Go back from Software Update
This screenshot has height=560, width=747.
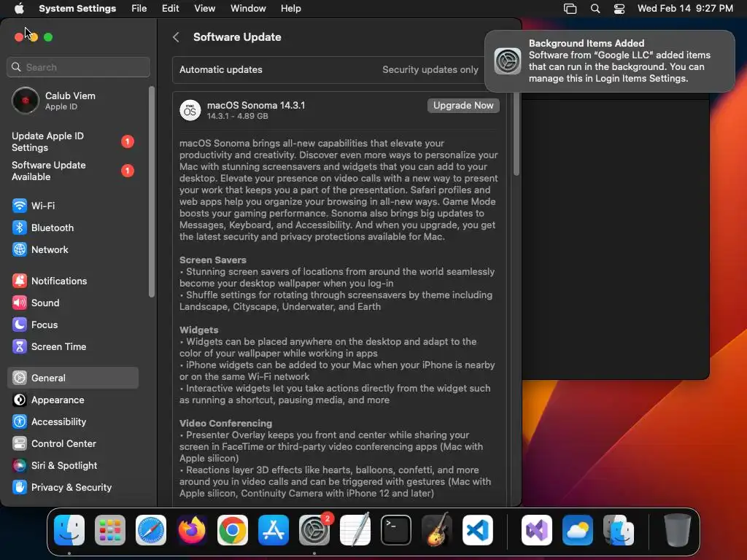coord(177,37)
